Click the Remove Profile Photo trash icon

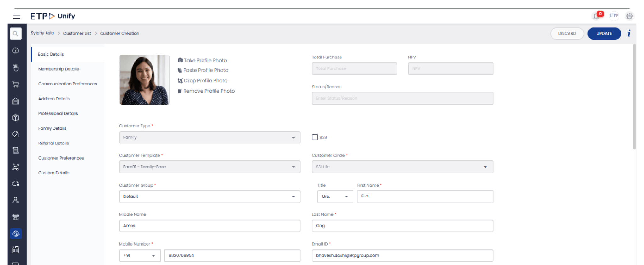click(180, 91)
